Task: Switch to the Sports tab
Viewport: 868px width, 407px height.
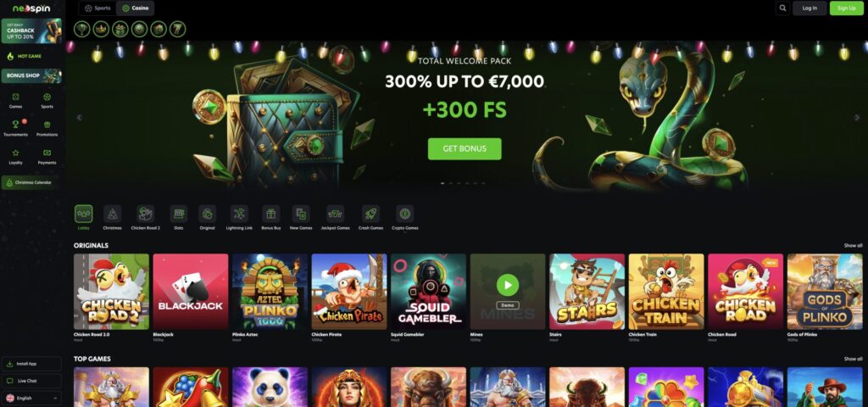Action: coord(97,8)
